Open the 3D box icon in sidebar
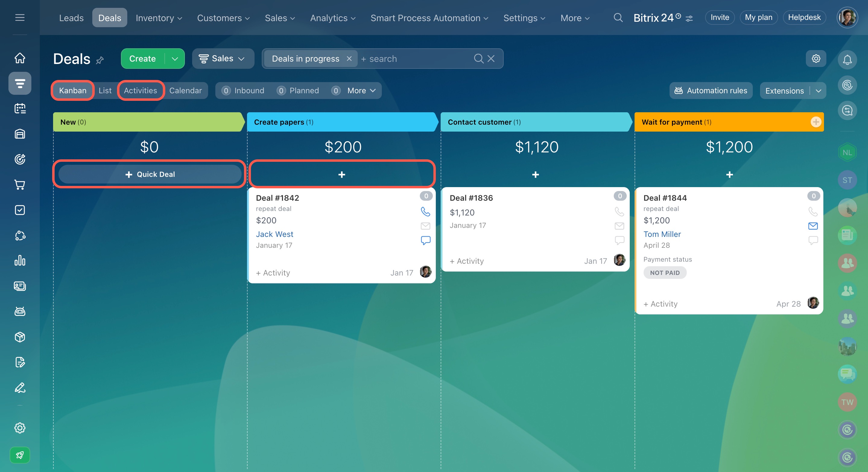The height and width of the screenshot is (472, 868). 20,337
